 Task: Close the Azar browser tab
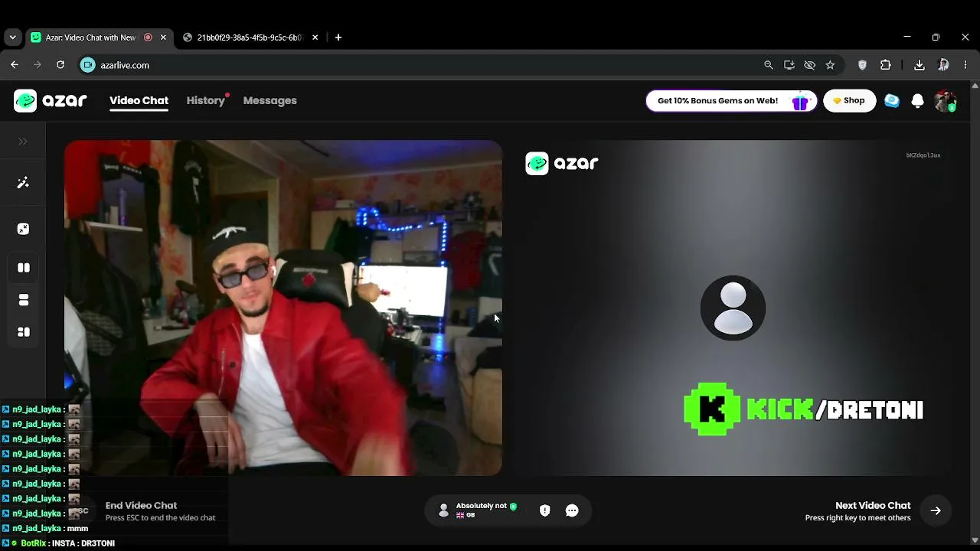[163, 37]
